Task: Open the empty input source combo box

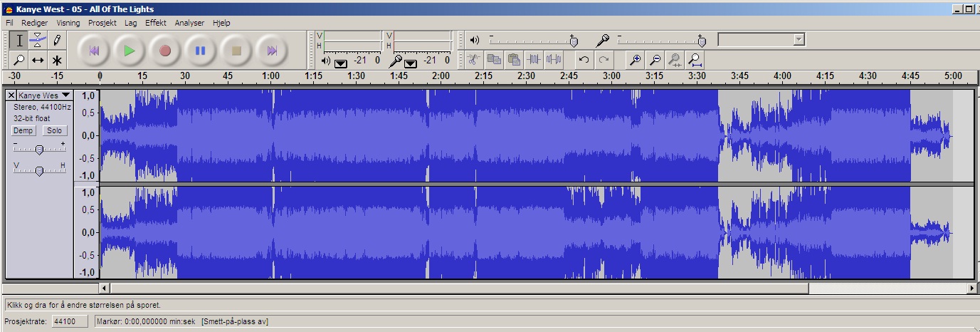Action: (761, 40)
